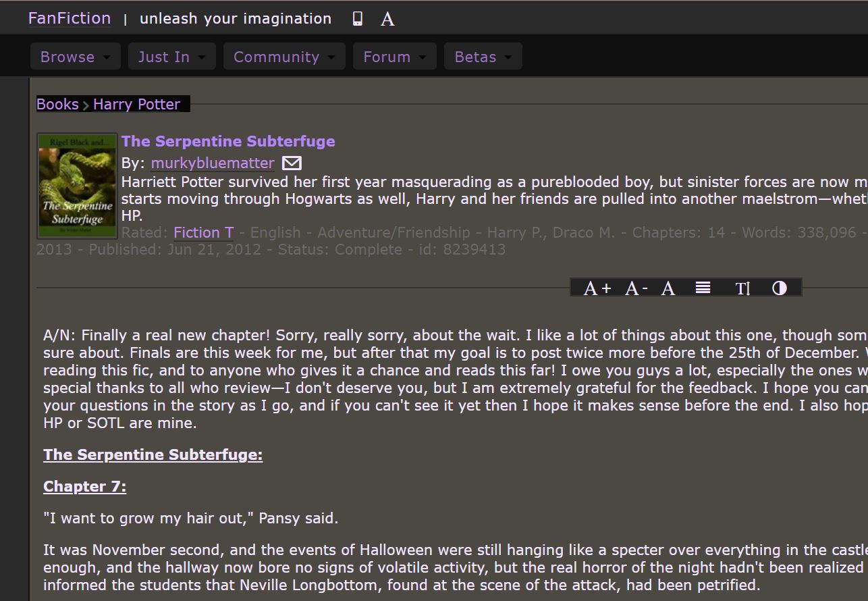Open the Forum dropdown menu

tap(395, 57)
